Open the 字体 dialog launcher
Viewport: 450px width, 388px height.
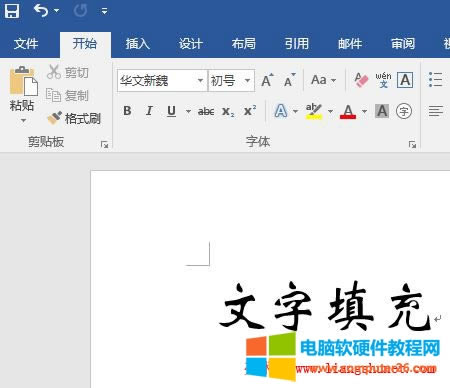[x=413, y=145]
